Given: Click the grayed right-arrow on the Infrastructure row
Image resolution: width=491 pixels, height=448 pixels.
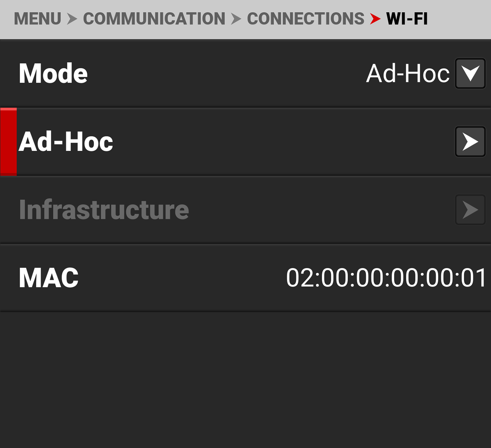Looking at the screenshot, I should pyautogui.click(x=470, y=210).
